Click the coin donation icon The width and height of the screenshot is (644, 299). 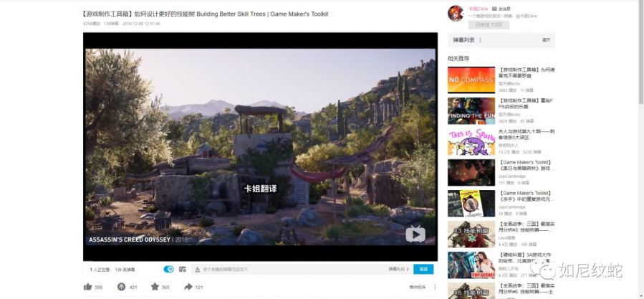point(121,287)
